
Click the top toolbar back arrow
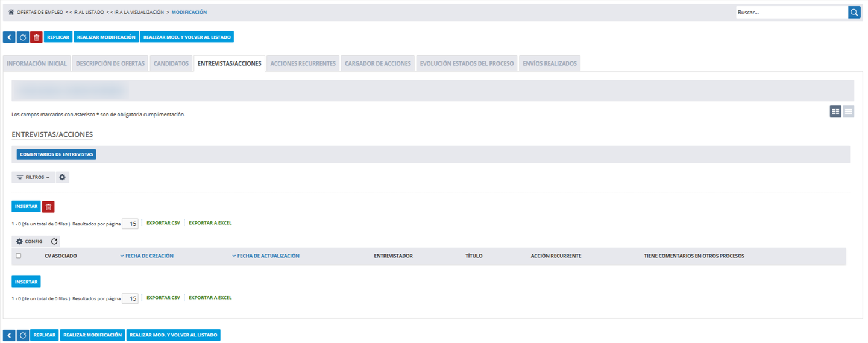(9, 37)
